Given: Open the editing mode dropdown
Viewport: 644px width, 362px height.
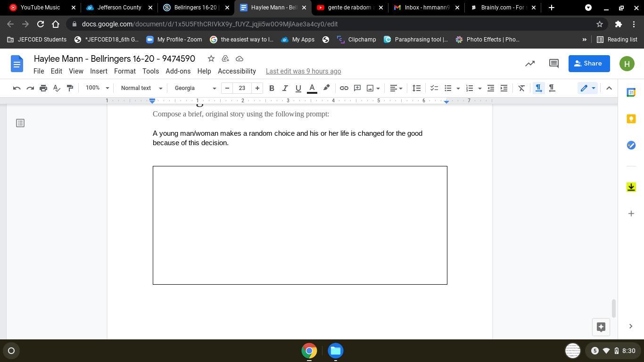Looking at the screenshot, I should click(x=587, y=88).
